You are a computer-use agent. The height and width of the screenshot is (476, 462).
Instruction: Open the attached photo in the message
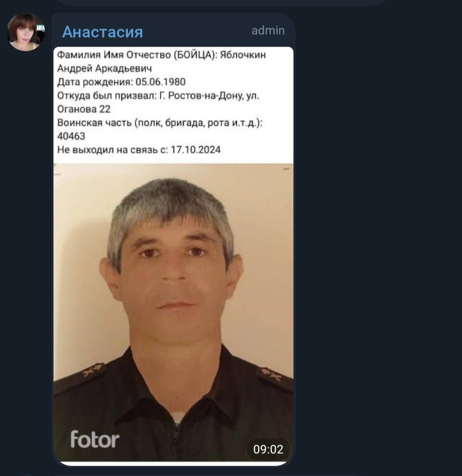173,312
